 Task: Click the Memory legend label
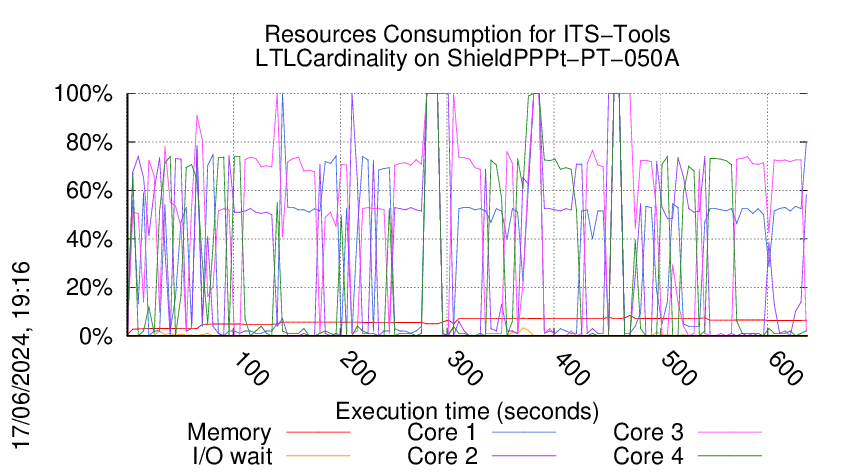(229, 433)
